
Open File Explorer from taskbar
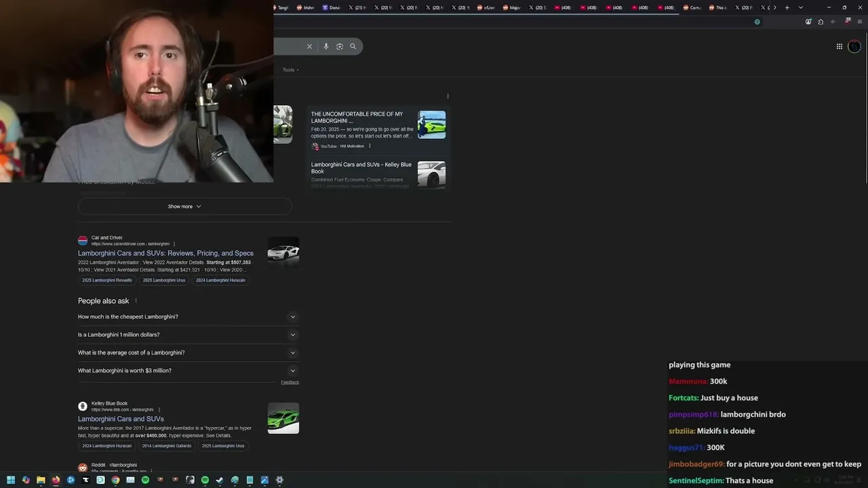point(41,480)
